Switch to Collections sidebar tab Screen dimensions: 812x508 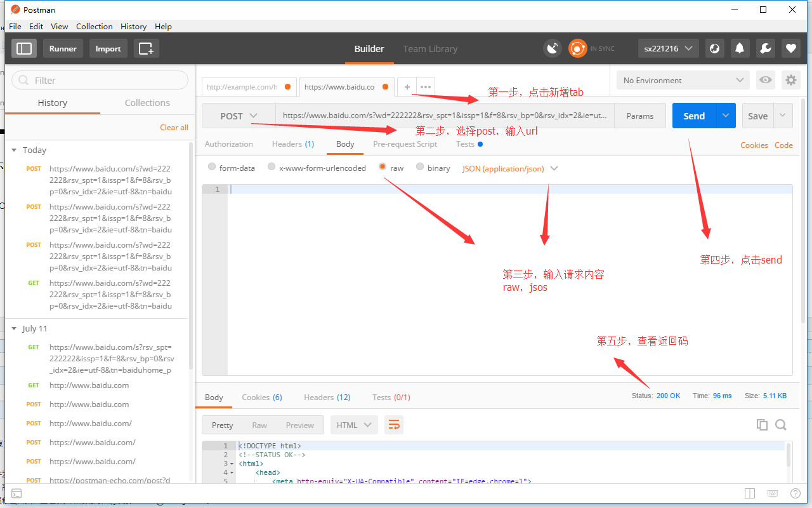coord(147,103)
